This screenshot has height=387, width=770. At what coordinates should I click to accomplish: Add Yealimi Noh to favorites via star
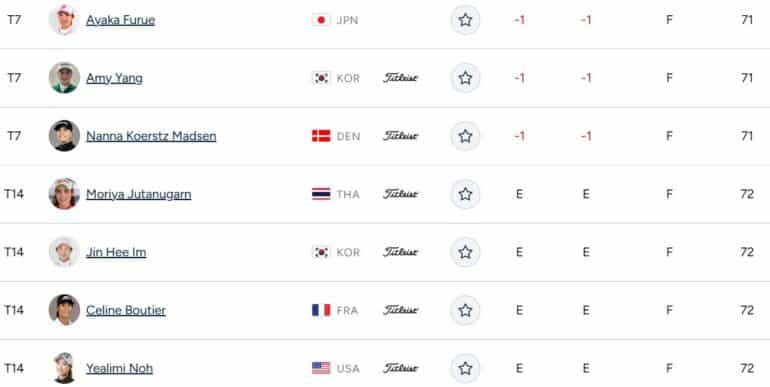tap(465, 368)
